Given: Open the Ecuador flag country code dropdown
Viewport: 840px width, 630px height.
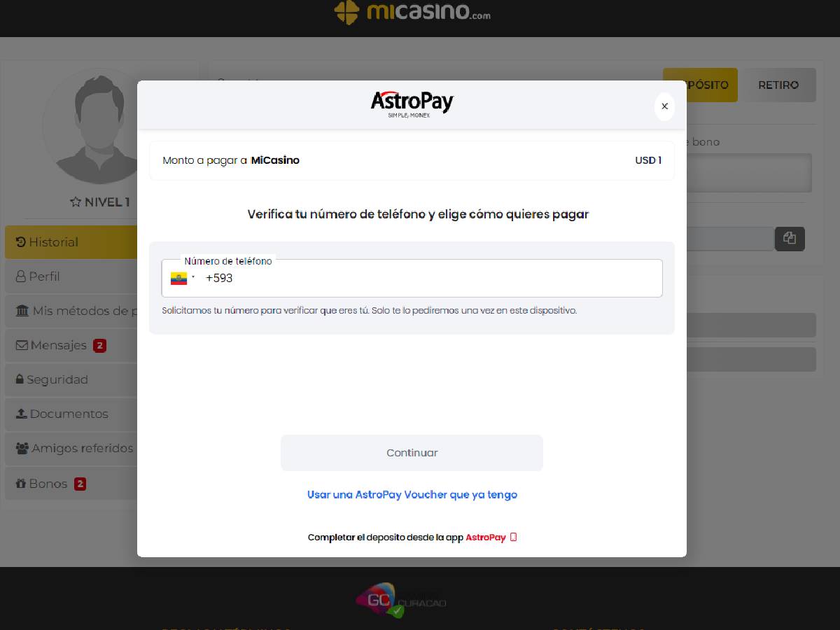Looking at the screenshot, I should tap(183, 278).
